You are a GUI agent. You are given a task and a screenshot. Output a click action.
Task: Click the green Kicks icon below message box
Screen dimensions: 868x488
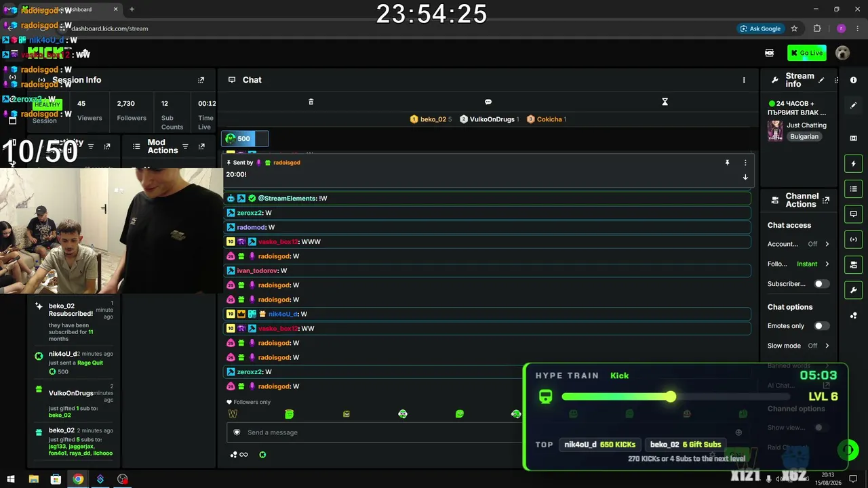[x=262, y=455]
